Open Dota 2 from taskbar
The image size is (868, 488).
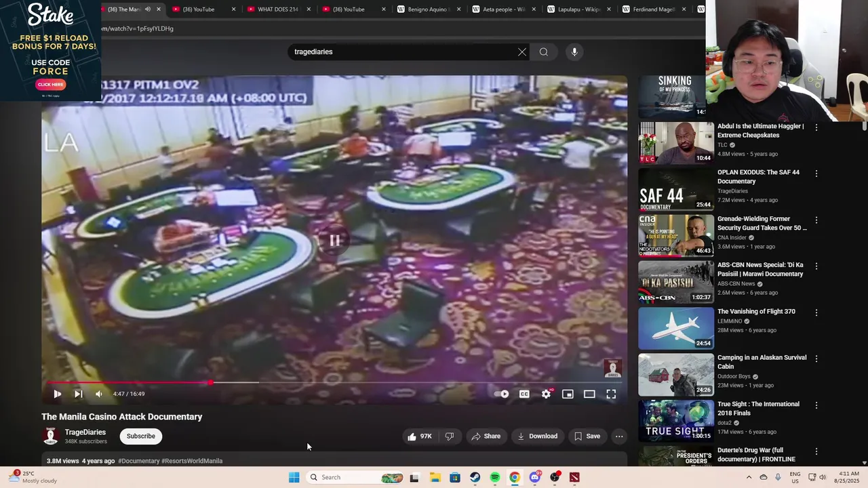(x=575, y=477)
